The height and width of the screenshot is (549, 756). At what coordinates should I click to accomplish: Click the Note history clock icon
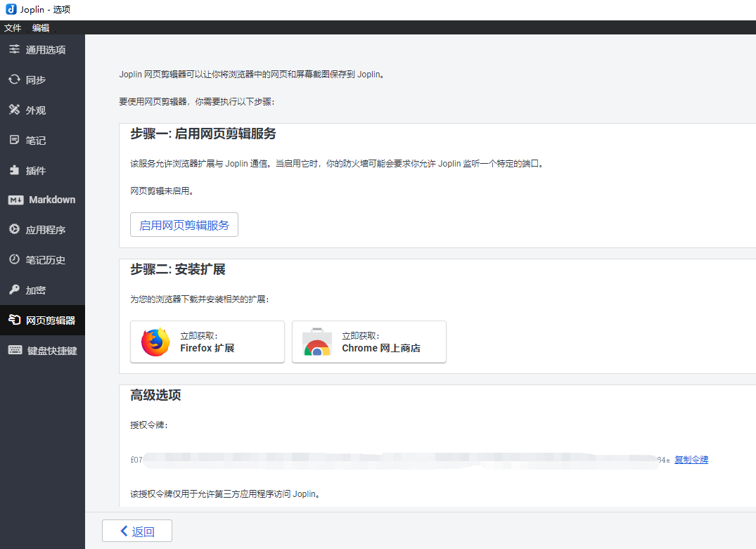pos(15,259)
